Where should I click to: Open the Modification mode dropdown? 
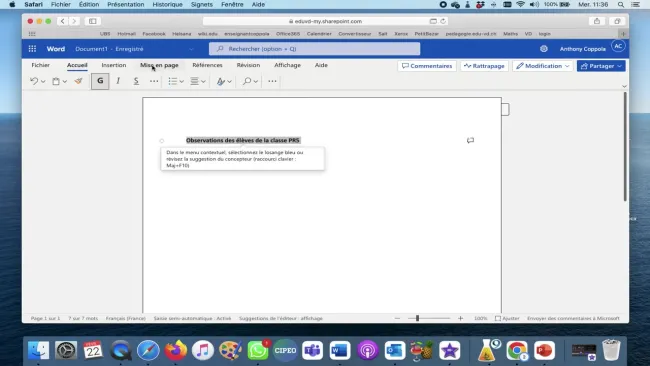click(x=543, y=66)
